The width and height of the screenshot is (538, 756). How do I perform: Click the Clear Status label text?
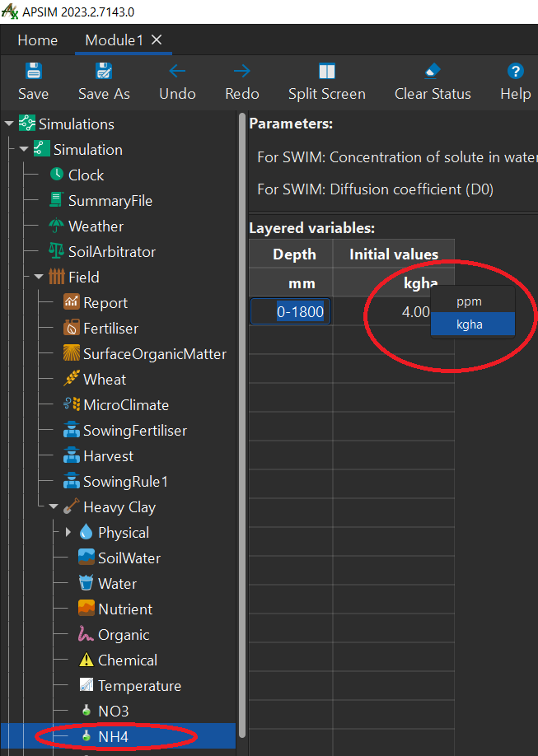click(433, 94)
